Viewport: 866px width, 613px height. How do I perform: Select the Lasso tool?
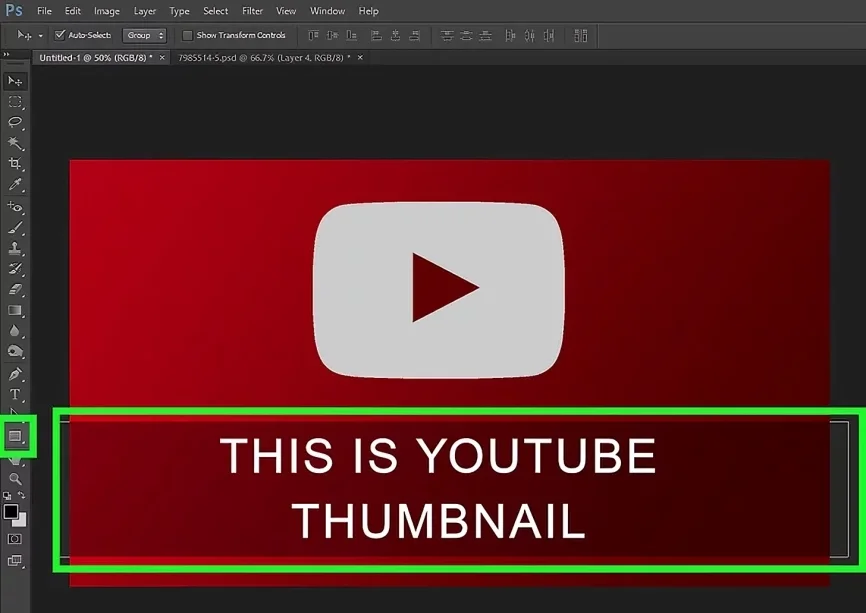tap(15, 122)
